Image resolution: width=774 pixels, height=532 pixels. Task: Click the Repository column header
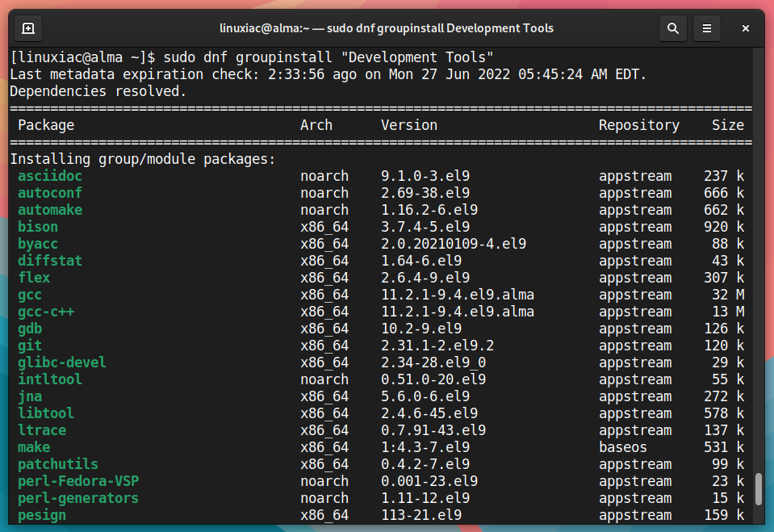tap(638, 125)
